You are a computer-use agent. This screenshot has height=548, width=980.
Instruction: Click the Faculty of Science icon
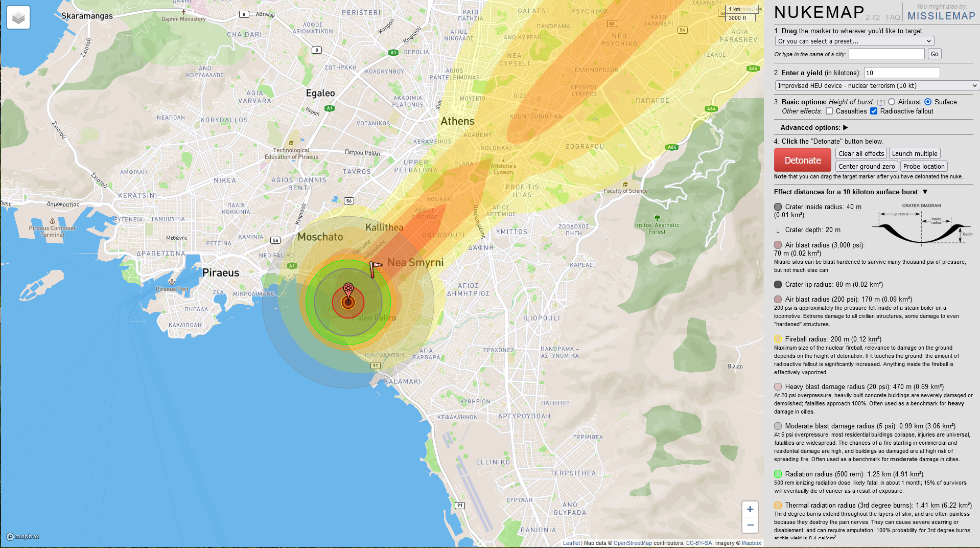(x=625, y=185)
